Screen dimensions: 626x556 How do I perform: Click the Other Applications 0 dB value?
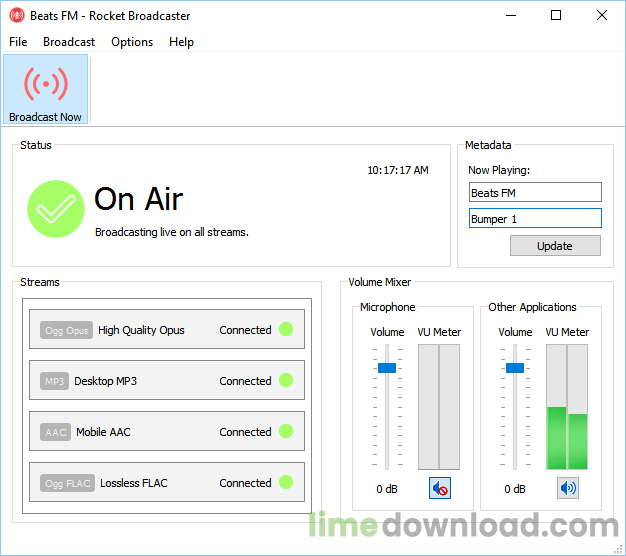pos(515,489)
